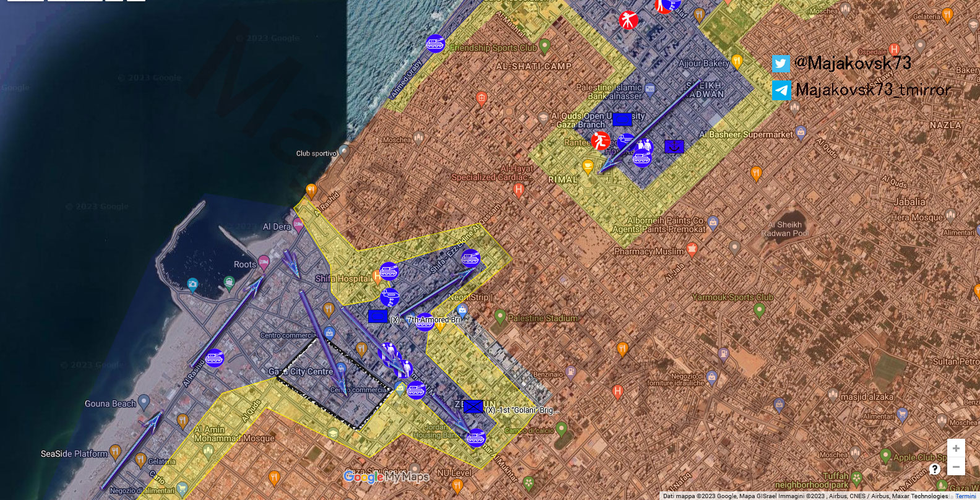Screen dimensions: 980x500
Task: Open the Palestine Stadium green pin
Action: pos(501,317)
